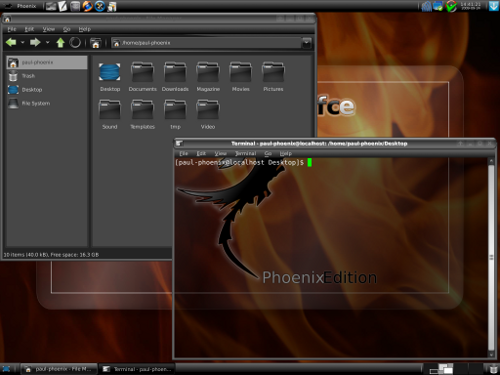The height and width of the screenshot is (375, 500).
Task: Open the Help menu in file manager
Action: [85, 29]
